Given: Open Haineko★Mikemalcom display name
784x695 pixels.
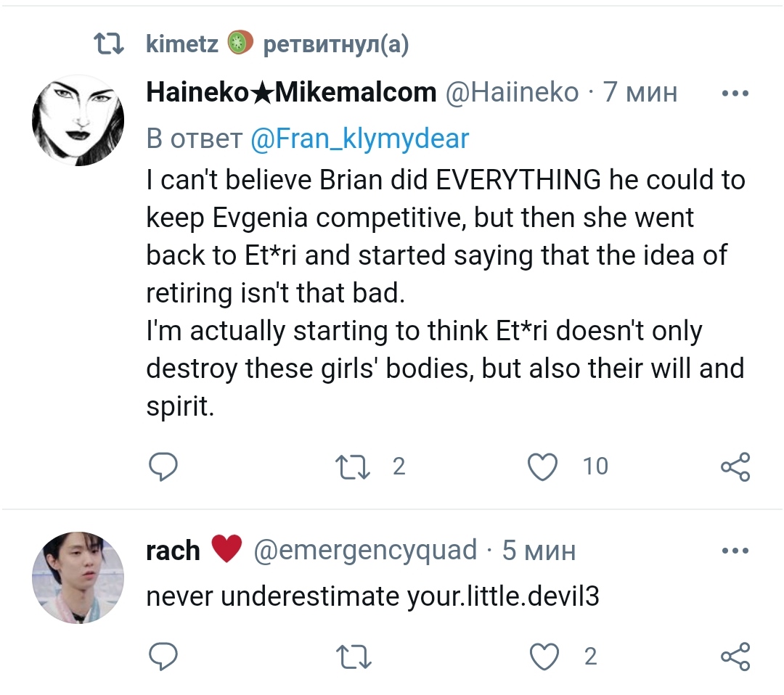Looking at the screenshot, I should point(291,93).
